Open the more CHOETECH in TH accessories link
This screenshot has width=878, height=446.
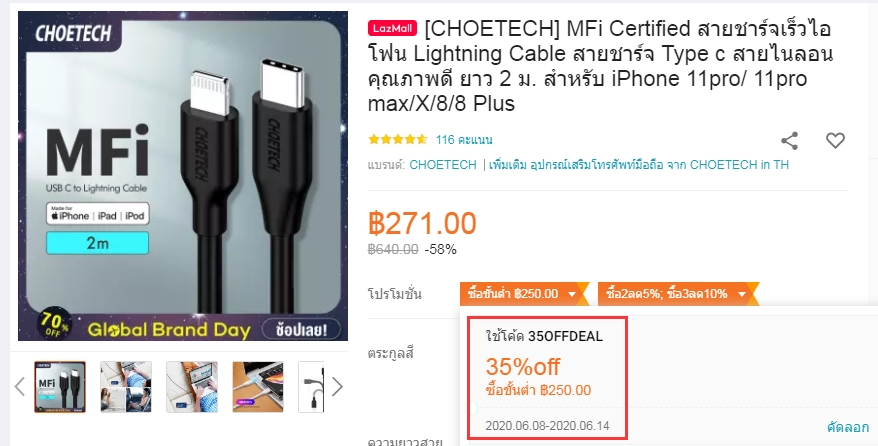(x=639, y=165)
